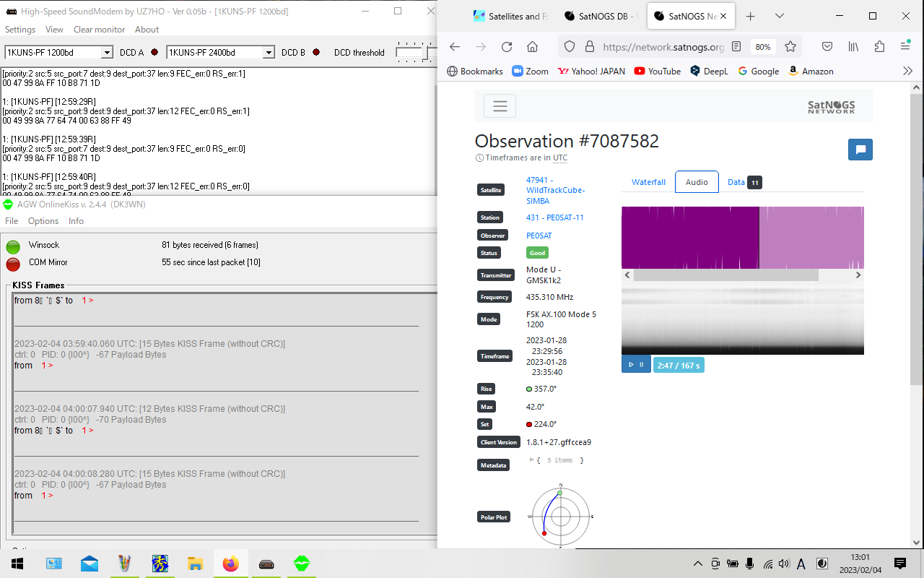Open File Explorer from taskbar
The image size is (924, 578).
click(x=195, y=564)
